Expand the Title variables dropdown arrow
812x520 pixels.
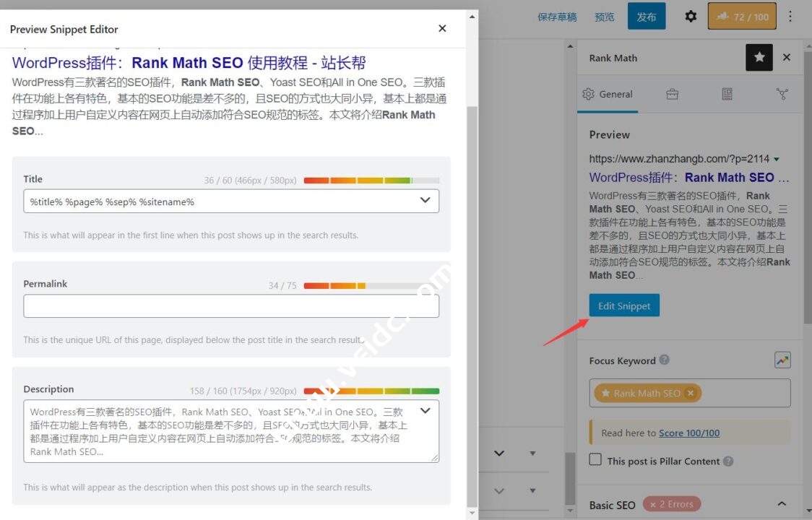pyautogui.click(x=426, y=201)
